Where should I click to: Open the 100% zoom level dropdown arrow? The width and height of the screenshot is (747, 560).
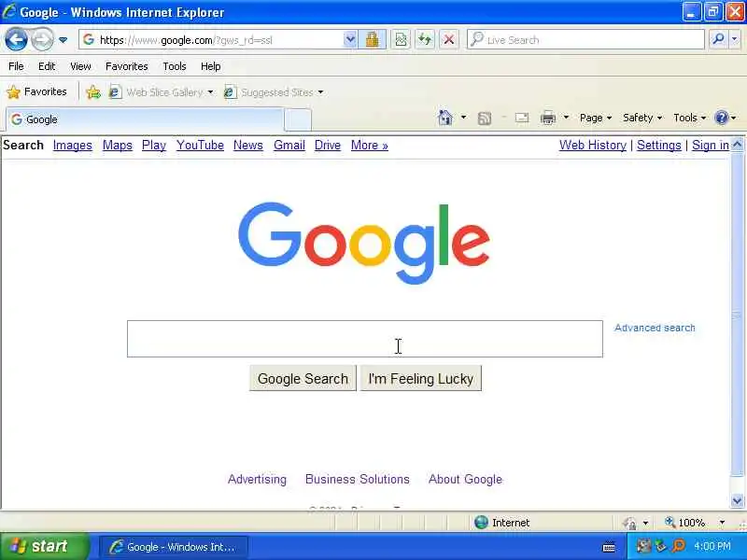click(722, 523)
